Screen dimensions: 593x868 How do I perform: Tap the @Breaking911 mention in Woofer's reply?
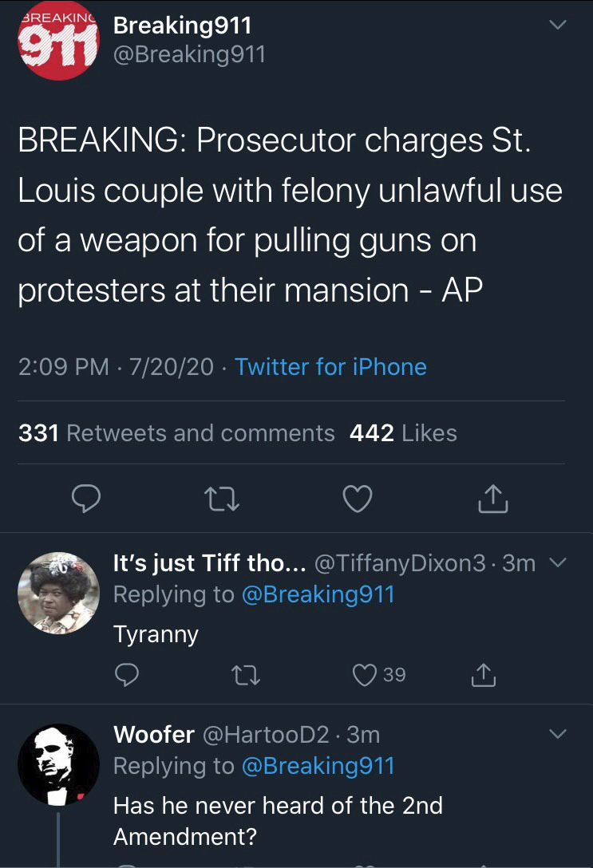[317, 766]
